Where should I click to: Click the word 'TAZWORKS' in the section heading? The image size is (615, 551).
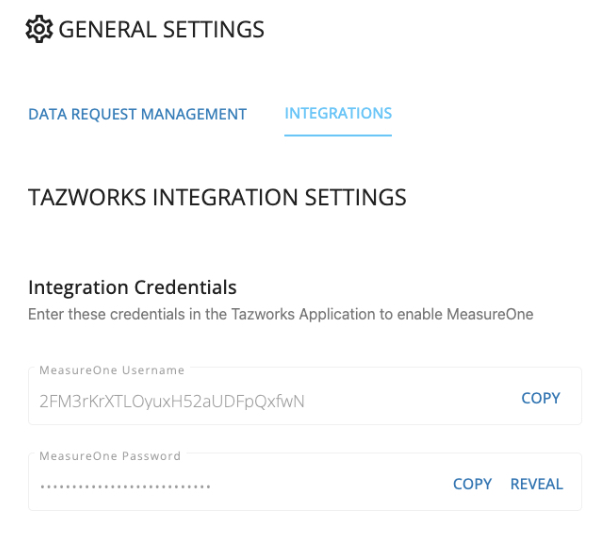click(x=87, y=197)
